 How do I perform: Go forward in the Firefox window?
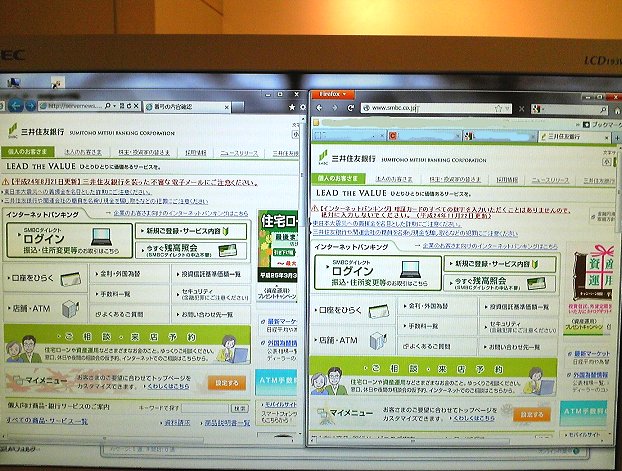coord(334,108)
